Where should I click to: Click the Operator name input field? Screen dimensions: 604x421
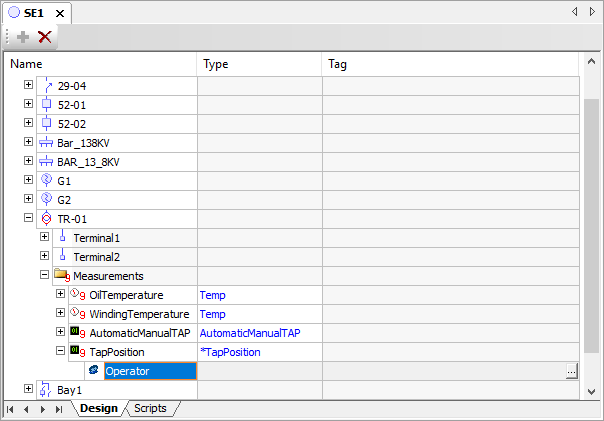150,371
